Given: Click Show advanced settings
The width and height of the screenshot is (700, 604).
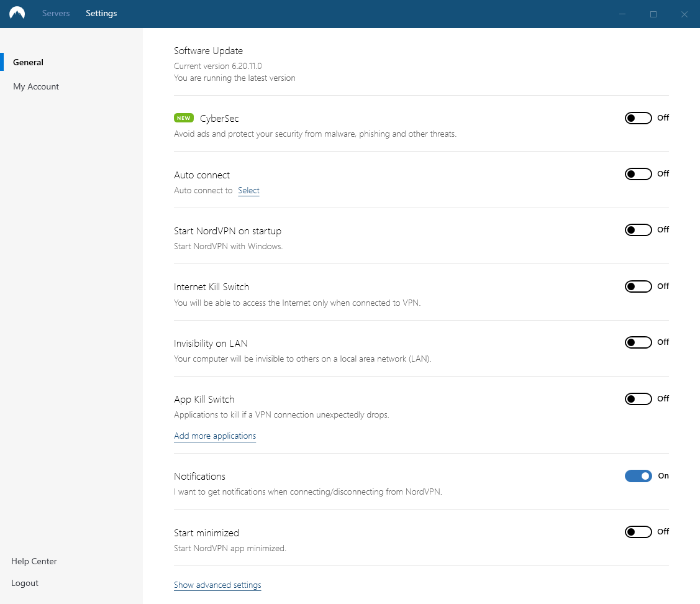Looking at the screenshot, I should coord(217,585).
